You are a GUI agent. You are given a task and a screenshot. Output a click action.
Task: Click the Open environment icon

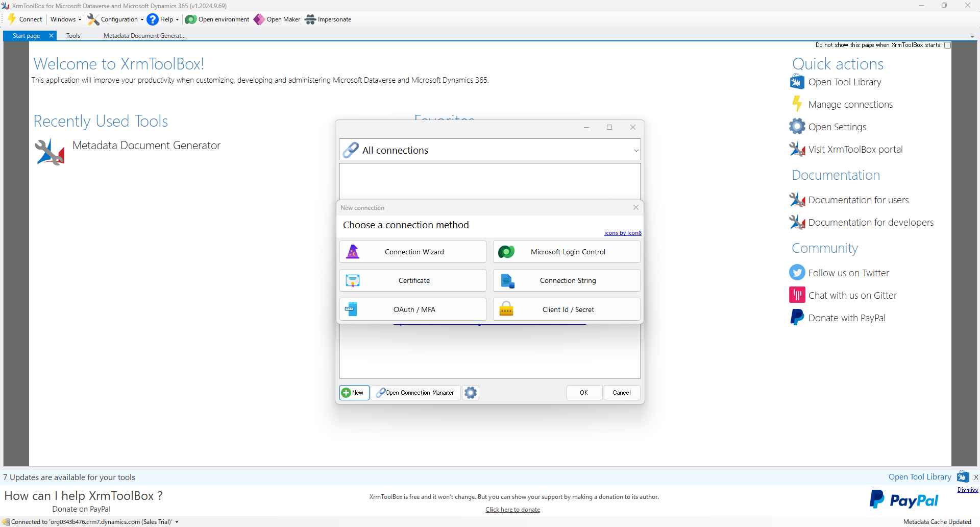(191, 19)
